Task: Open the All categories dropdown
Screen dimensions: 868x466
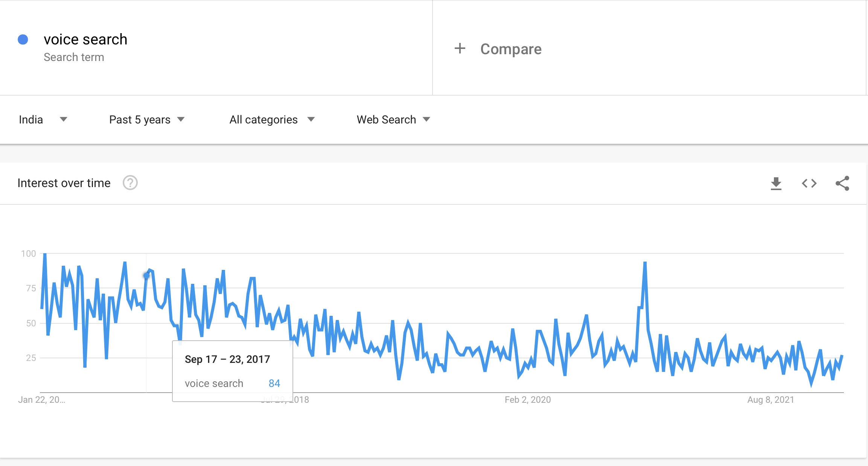Action: click(271, 120)
